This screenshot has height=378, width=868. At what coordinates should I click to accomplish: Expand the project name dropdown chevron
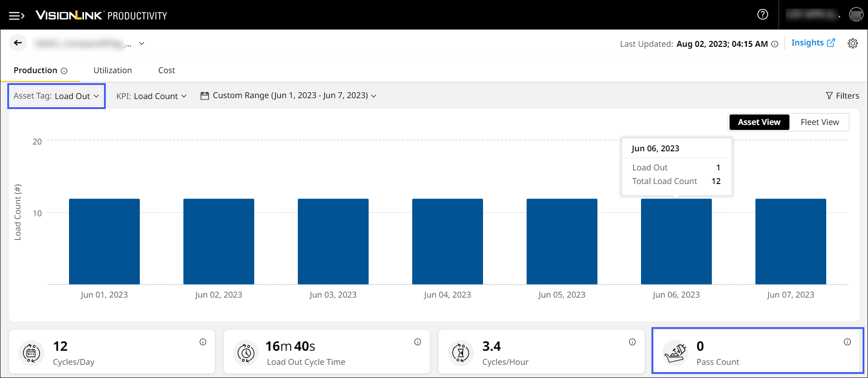pos(142,43)
